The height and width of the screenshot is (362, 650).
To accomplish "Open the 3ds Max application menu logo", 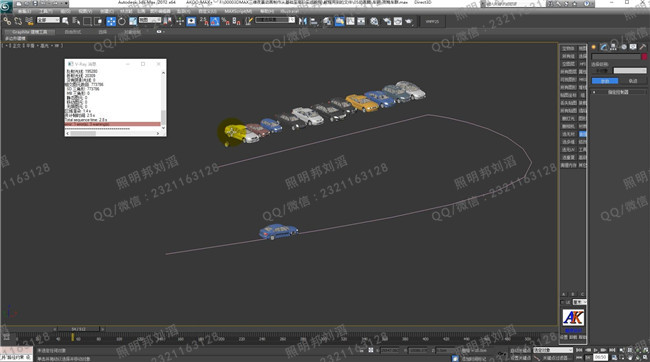I will 6,6.
